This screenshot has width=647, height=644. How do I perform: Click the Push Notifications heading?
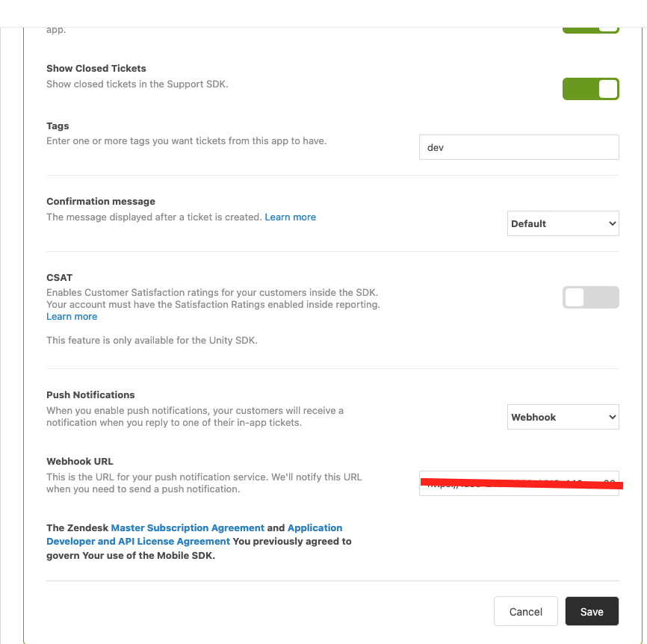point(90,395)
